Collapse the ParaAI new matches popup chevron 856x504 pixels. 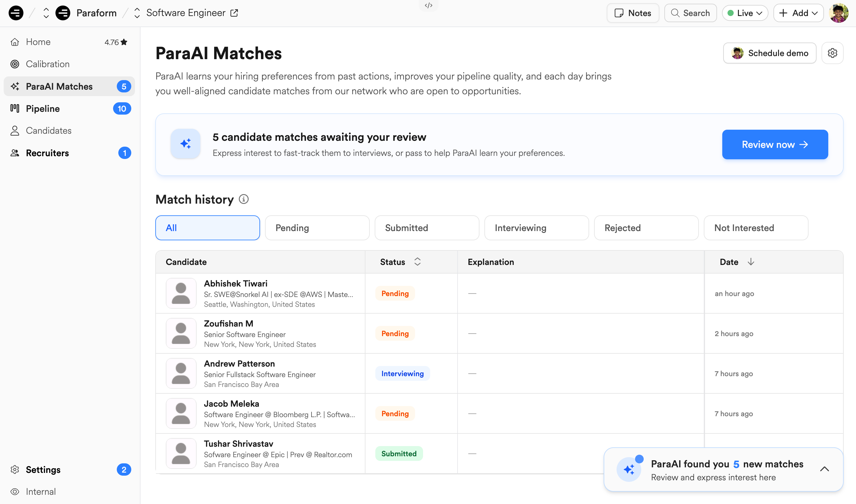point(824,469)
